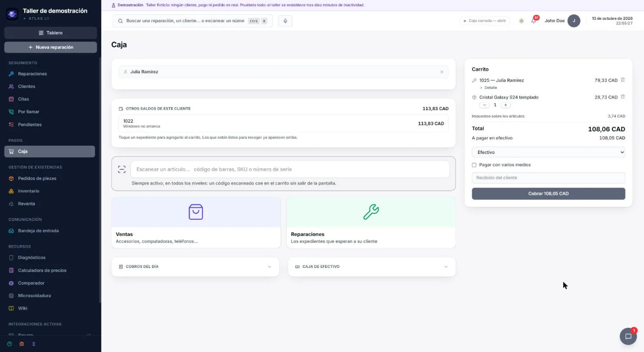Enable Pagar con varios medios checkbox
Screen dimensions: 644x352
click(x=474, y=165)
